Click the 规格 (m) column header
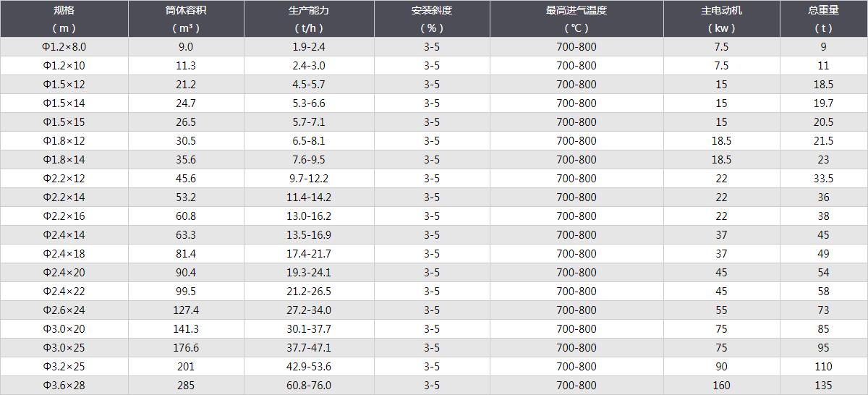Screen dimensions: 868x395 pos(64,19)
